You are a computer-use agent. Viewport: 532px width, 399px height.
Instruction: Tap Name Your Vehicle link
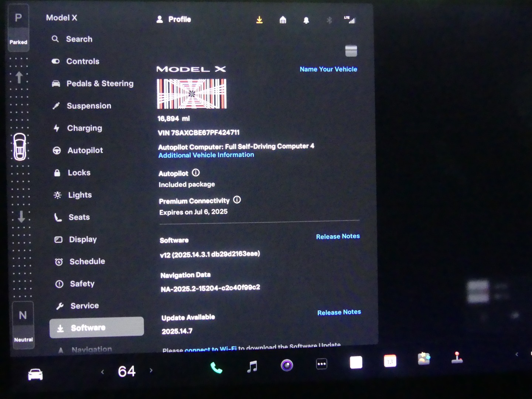pyautogui.click(x=328, y=69)
